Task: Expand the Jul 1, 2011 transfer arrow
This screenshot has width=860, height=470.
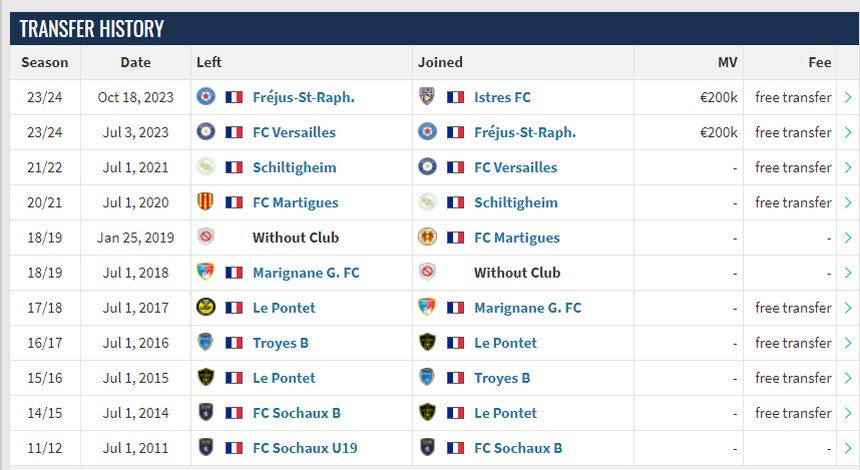Action: click(848, 447)
